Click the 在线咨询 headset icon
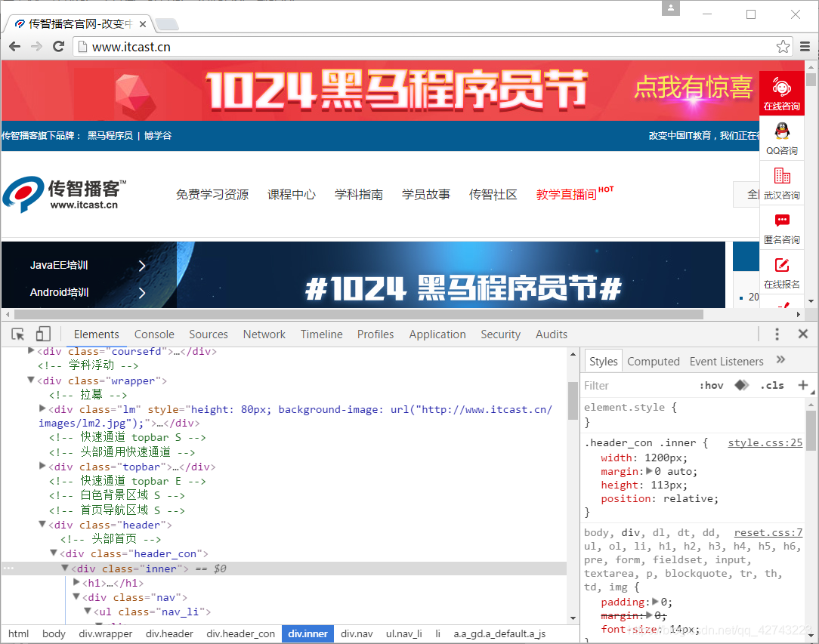This screenshot has width=819, height=644. click(x=782, y=88)
